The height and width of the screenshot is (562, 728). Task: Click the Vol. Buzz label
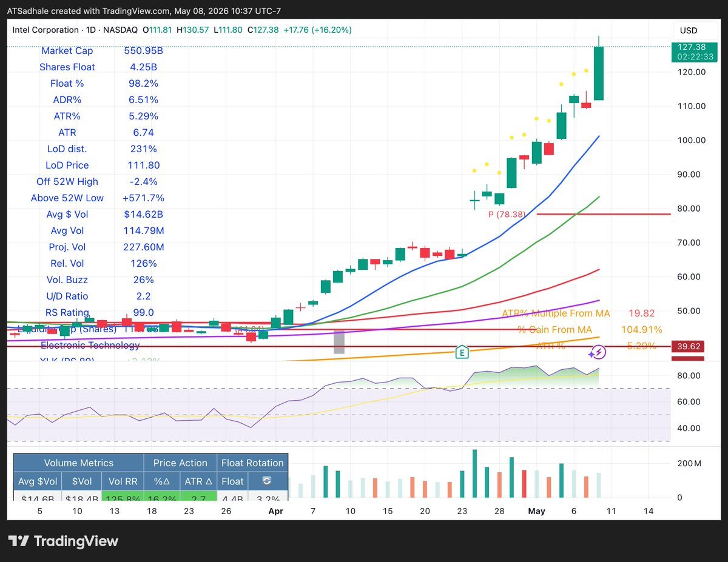[67, 280]
